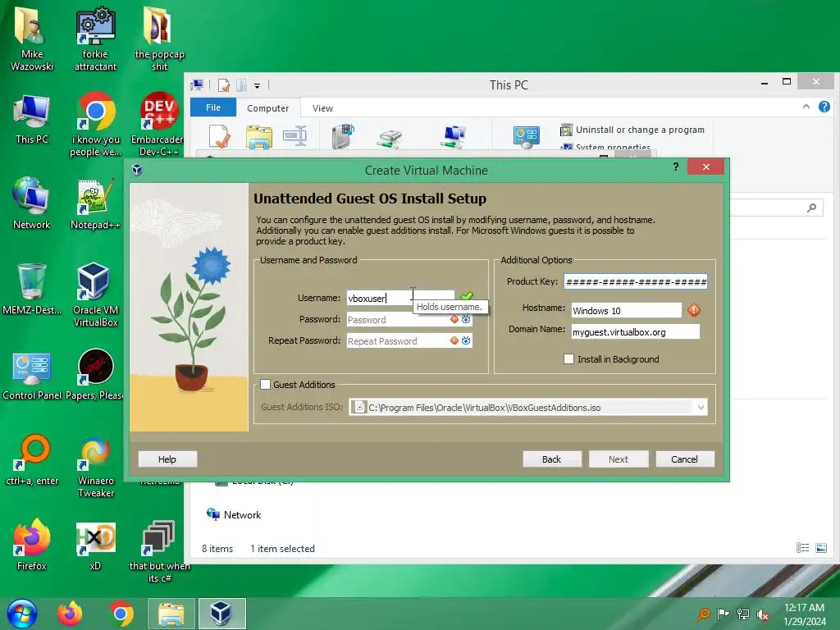Click the muted volume tray icon
The height and width of the screenshot is (630, 840).
click(x=762, y=614)
